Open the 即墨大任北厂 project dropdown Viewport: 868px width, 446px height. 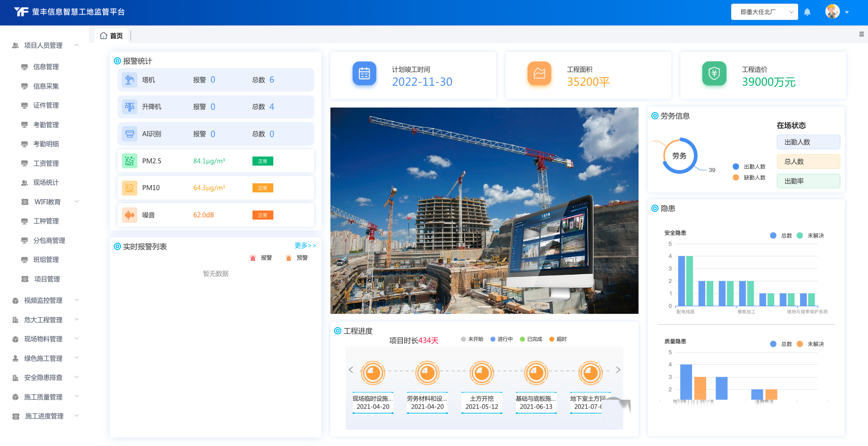(764, 12)
